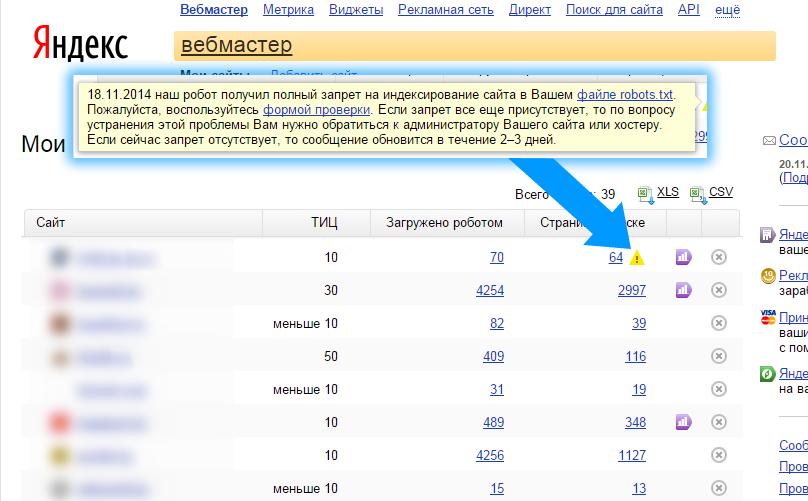This screenshot has width=808, height=501.
Task: Click the Yandex logo
Action: (80, 44)
